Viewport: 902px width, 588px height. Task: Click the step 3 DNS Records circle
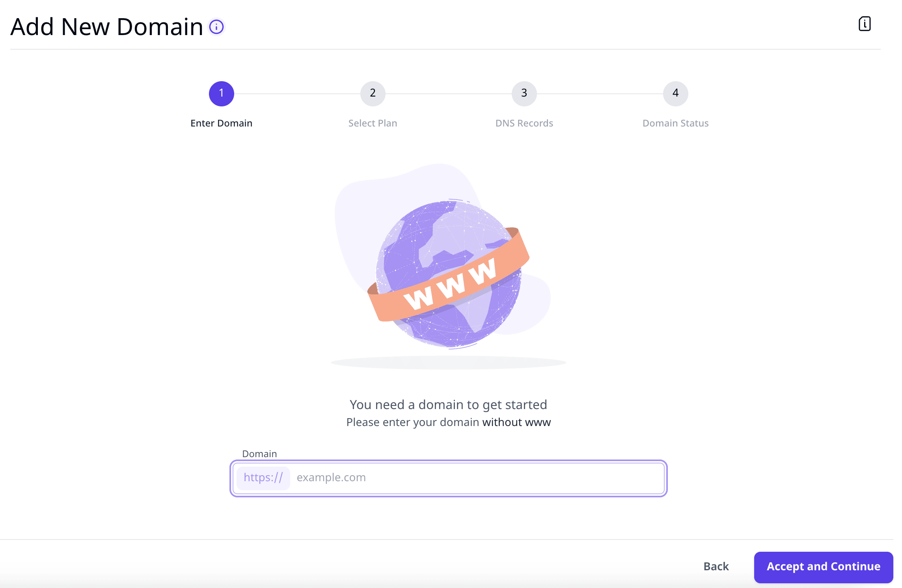point(524,93)
